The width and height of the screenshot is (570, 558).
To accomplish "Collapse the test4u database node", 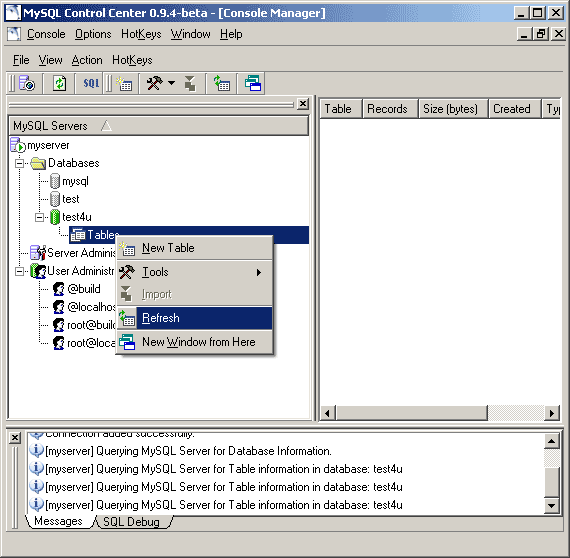I will [x=39, y=217].
